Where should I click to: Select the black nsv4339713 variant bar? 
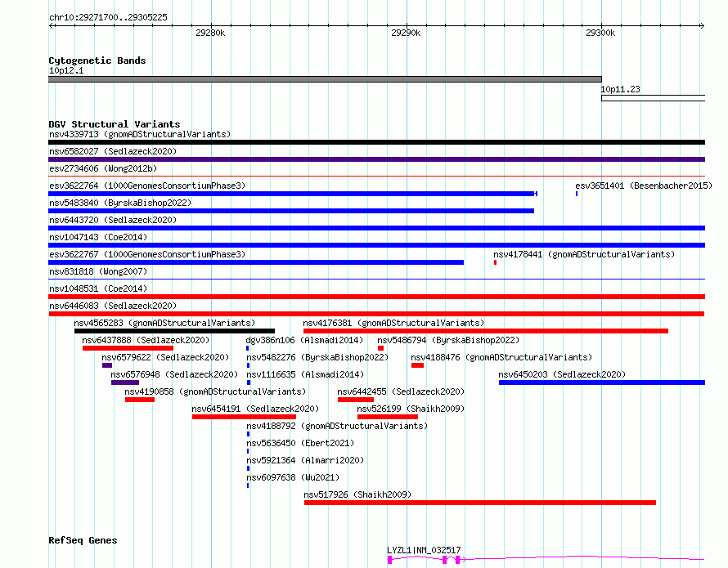(376, 142)
